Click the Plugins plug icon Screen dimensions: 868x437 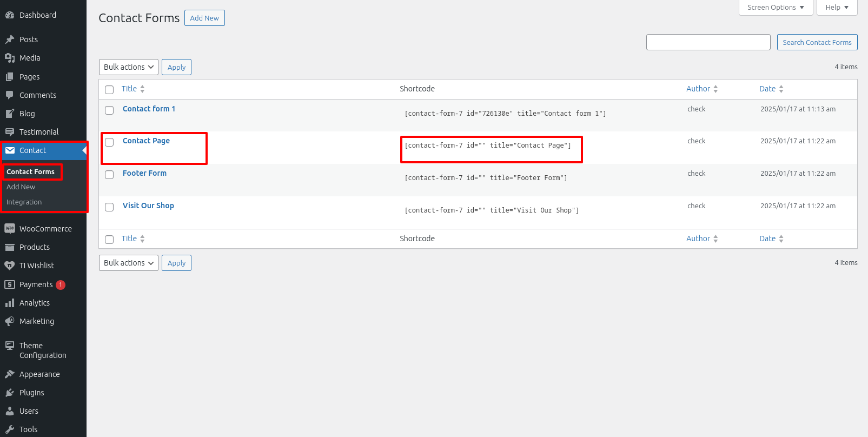pos(9,393)
